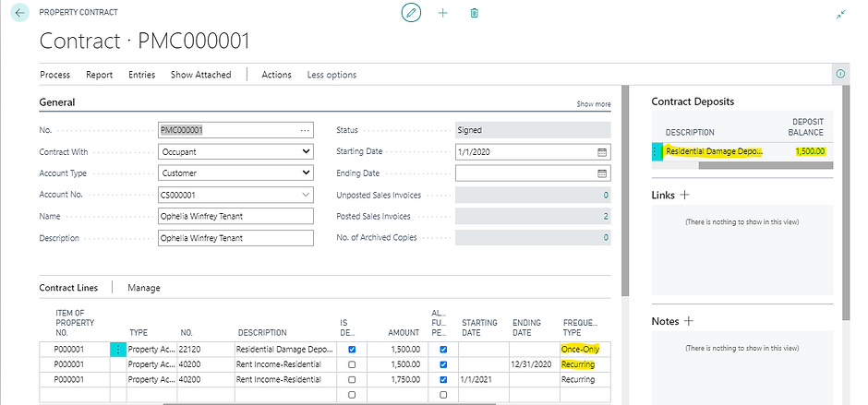Image resolution: width=868 pixels, height=405 pixels.
Task: Expand Account No. lookup dropdown
Action: click(x=306, y=195)
